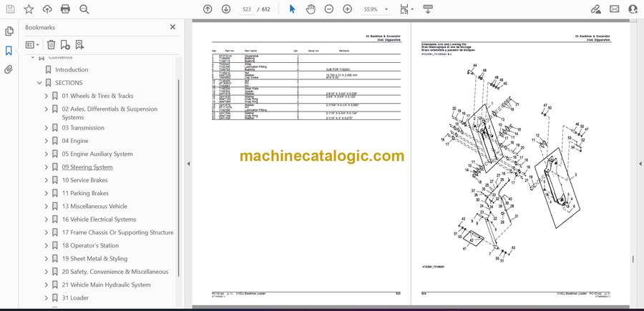Expand the 10 Service Brakes bookmark
This screenshot has width=644, height=311.
tap(46, 180)
